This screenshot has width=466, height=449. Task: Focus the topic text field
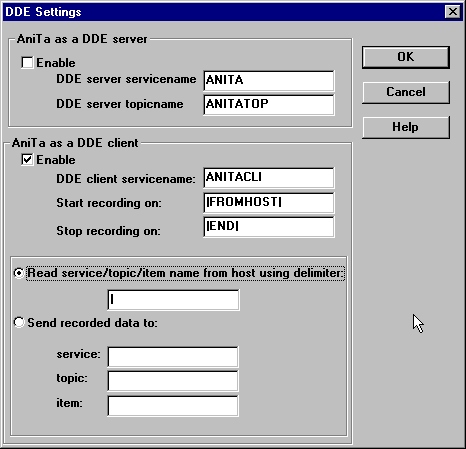pos(173,381)
